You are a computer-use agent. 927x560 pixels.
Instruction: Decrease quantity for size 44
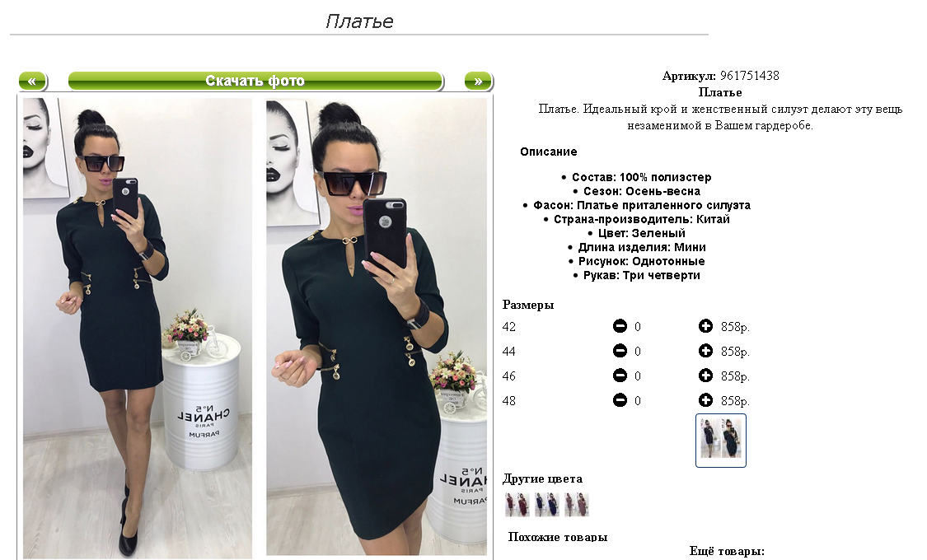coord(620,351)
